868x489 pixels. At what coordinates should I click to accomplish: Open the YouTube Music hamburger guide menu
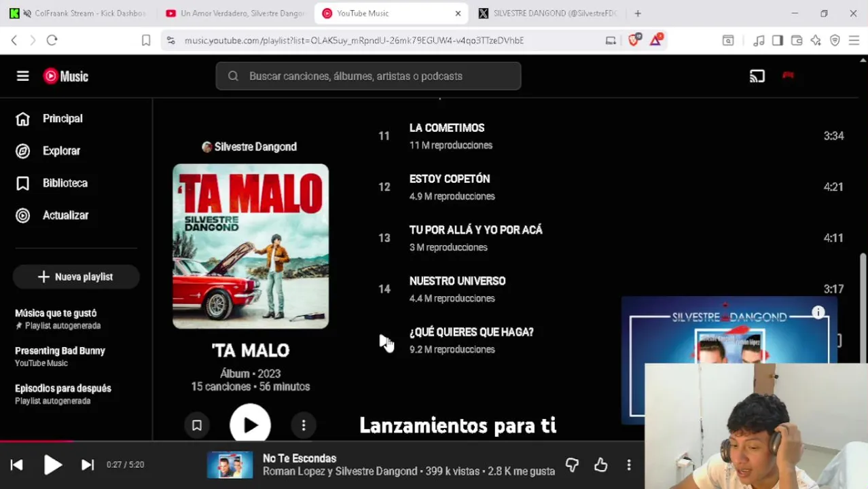(x=22, y=76)
